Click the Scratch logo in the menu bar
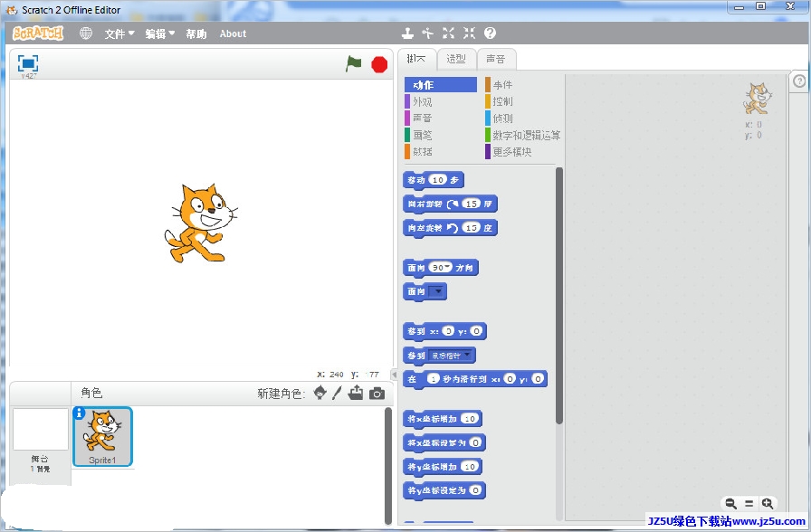The height and width of the screenshot is (532, 811). [38, 33]
